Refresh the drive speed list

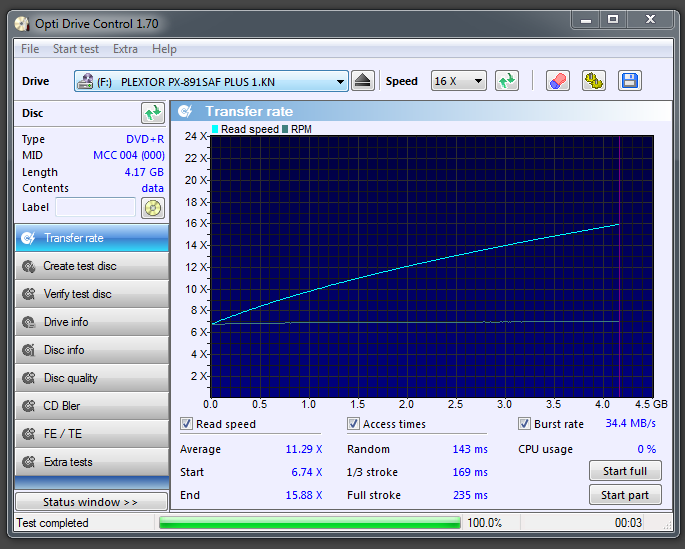[x=507, y=81]
